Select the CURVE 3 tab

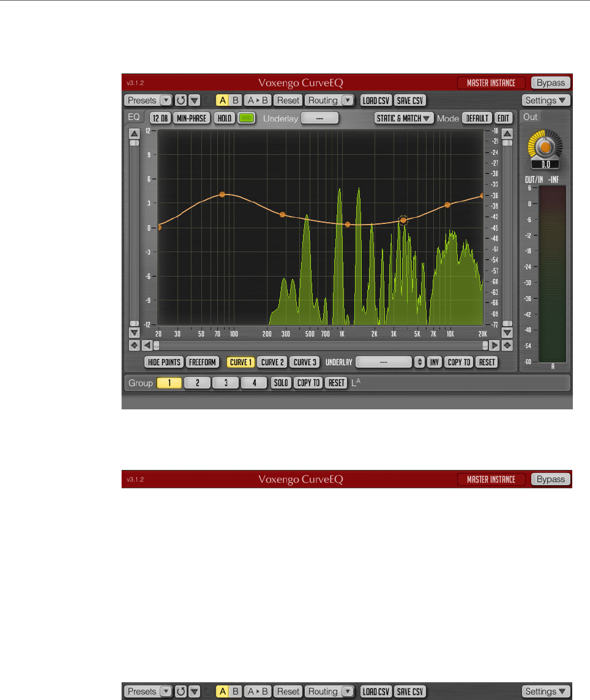(305, 362)
